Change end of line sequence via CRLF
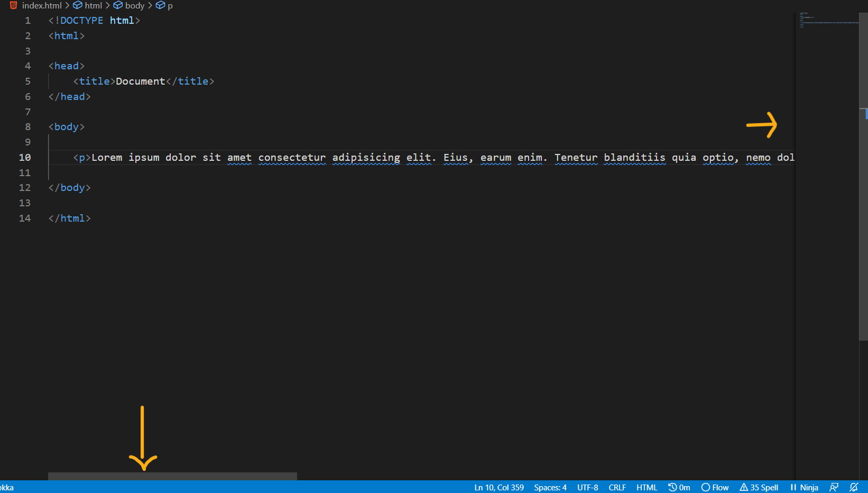This screenshot has width=868, height=493. click(x=617, y=487)
